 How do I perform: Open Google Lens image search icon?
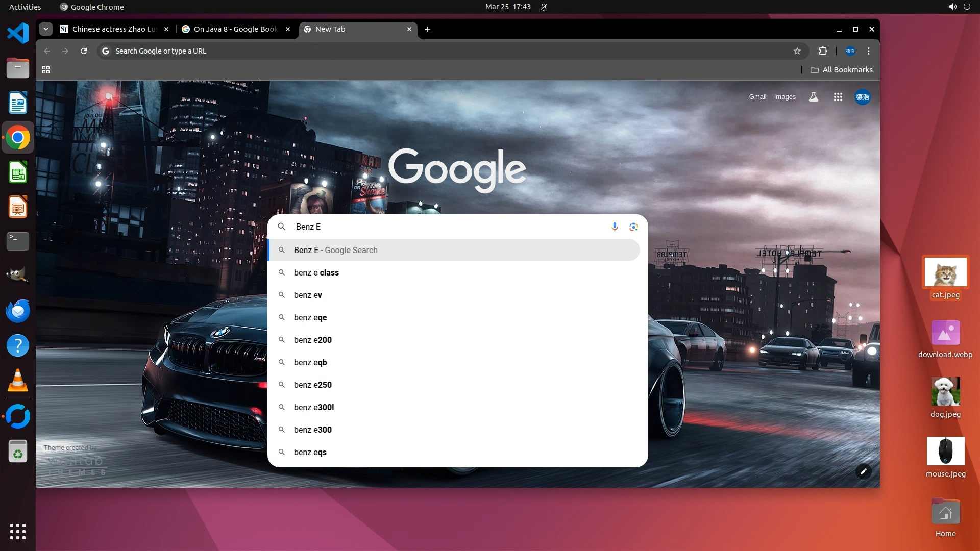point(633,227)
